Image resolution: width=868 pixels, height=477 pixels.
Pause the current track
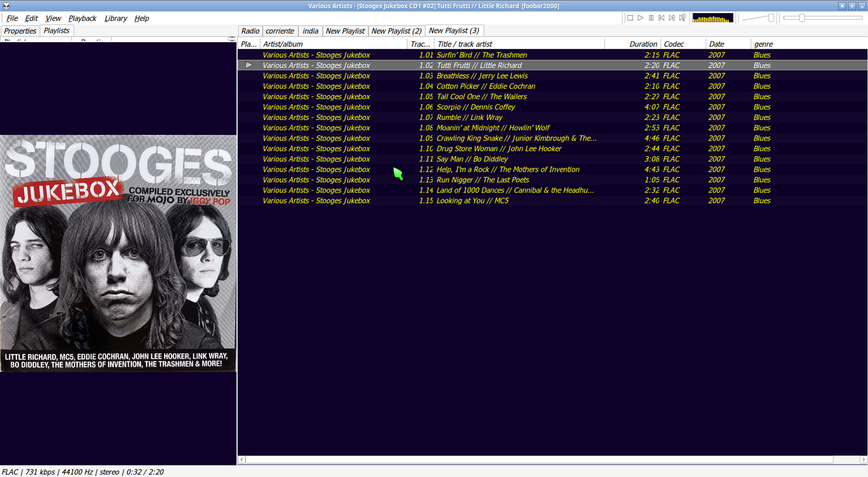click(x=651, y=18)
